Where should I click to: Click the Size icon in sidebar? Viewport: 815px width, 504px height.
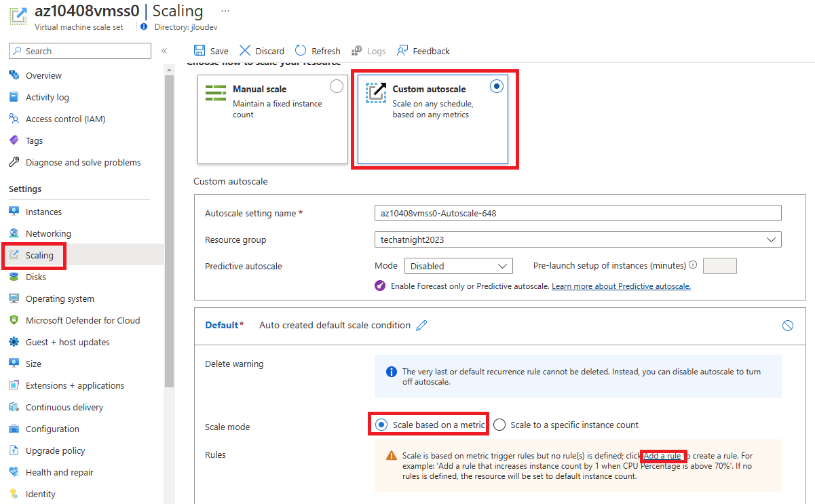pyautogui.click(x=14, y=364)
